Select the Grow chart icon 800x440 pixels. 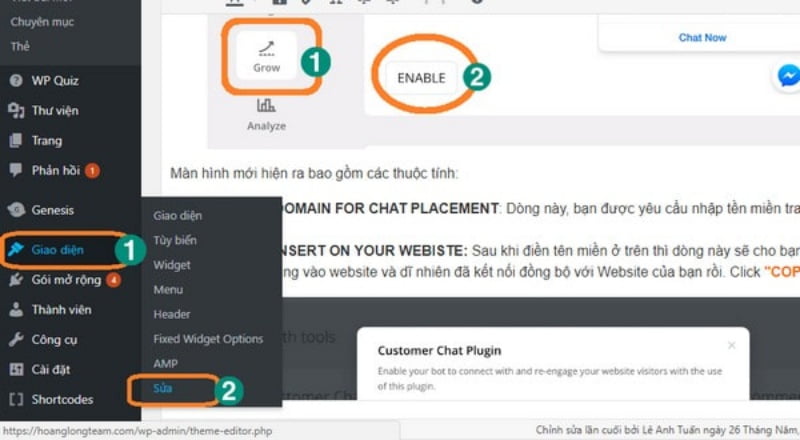click(x=266, y=48)
